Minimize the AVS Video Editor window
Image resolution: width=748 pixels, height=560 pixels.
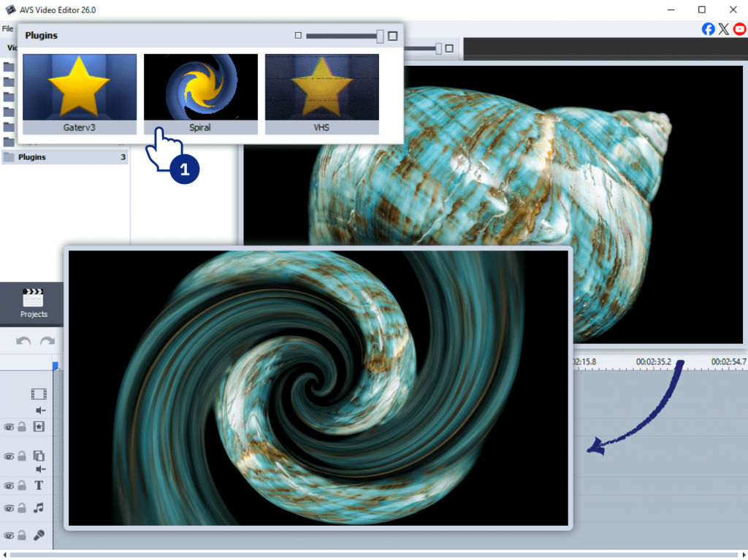(671, 9)
